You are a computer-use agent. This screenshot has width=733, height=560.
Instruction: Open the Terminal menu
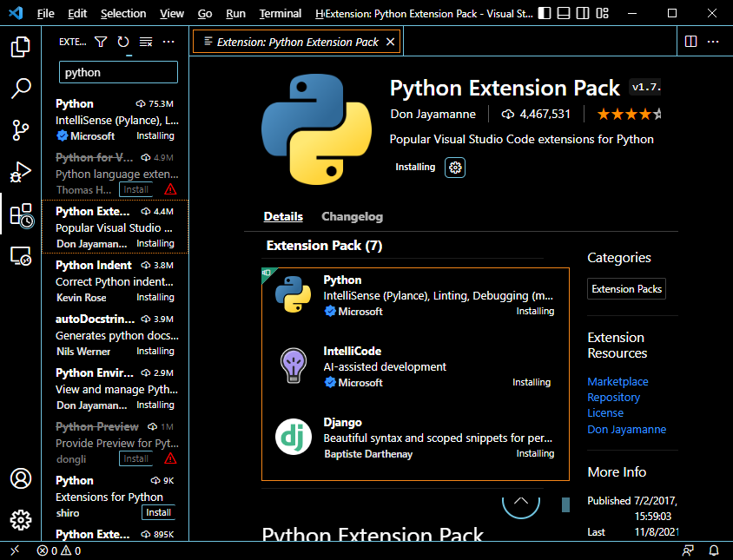pyautogui.click(x=280, y=14)
